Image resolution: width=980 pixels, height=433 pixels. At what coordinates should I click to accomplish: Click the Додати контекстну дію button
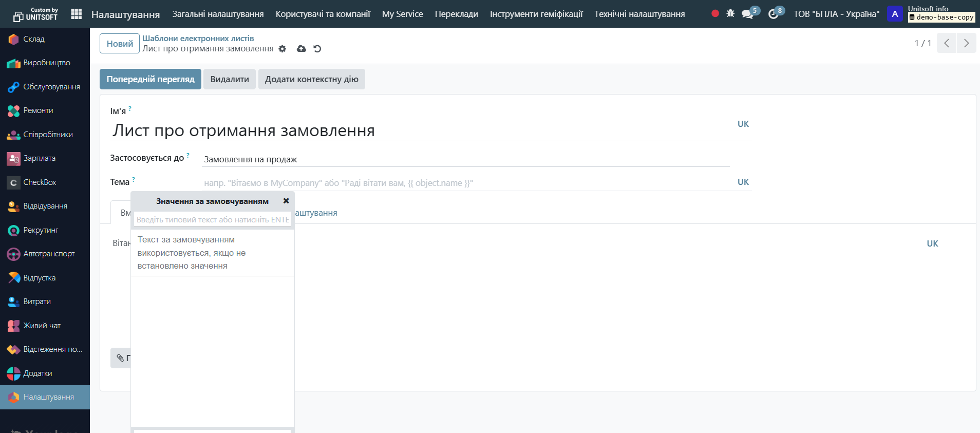(x=311, y=79)
